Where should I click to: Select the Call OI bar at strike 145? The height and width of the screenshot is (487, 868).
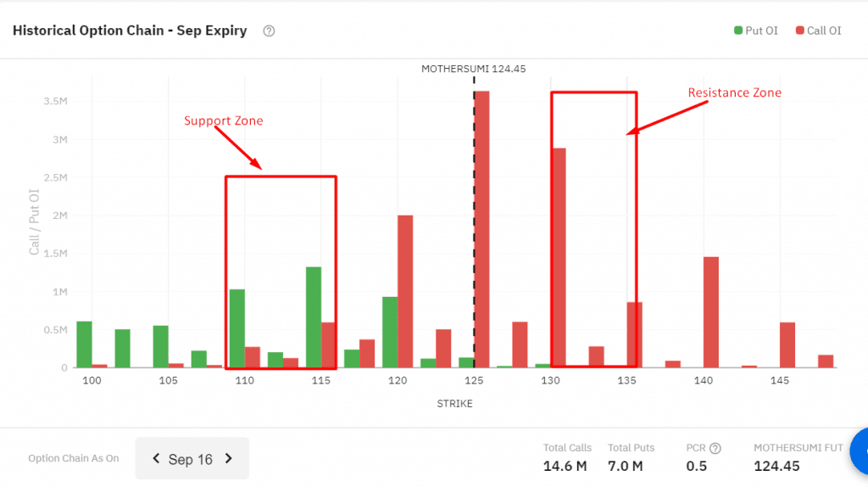787,344
